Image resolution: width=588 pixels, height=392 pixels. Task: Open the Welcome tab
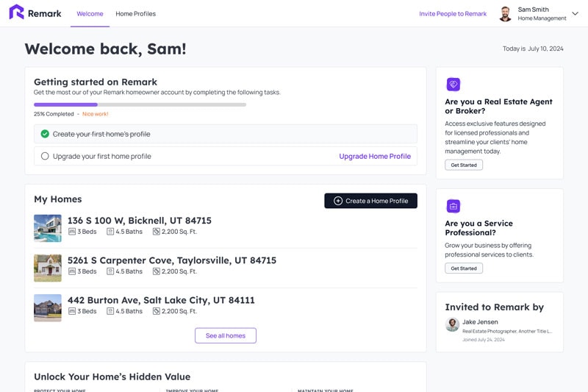coord(90,14)
